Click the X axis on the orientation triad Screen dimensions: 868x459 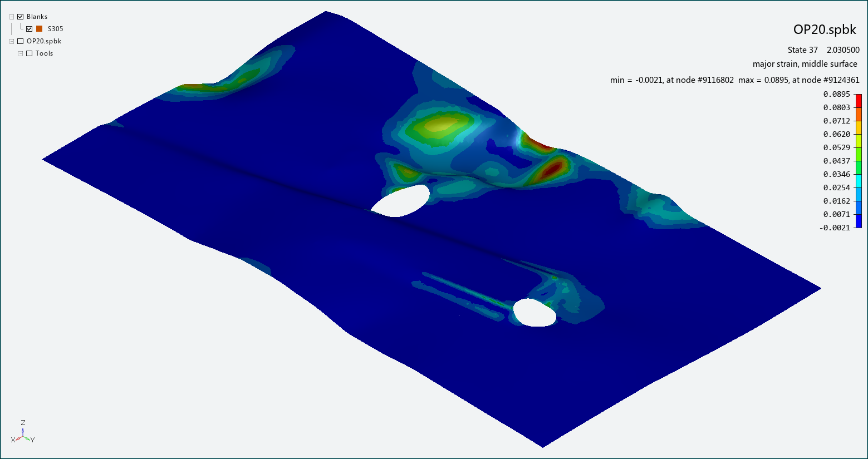18,439
